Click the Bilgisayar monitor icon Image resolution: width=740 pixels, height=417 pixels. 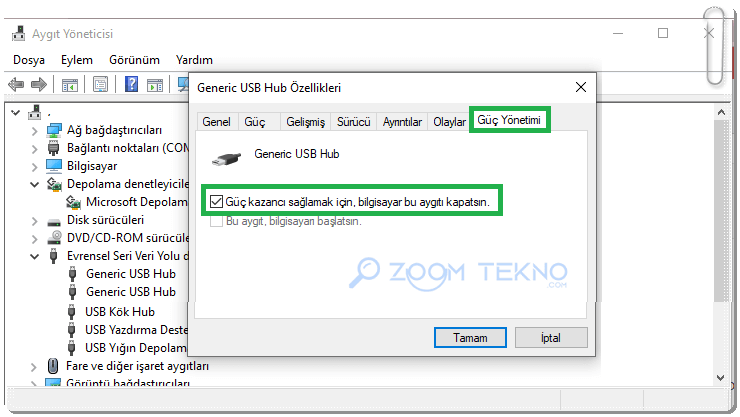tap(54, 166)
